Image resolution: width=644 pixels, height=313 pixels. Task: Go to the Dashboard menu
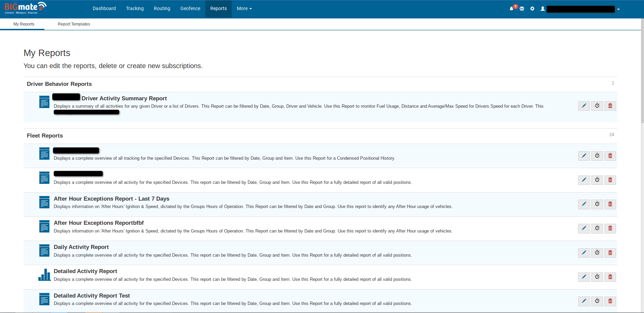(104, 9)
